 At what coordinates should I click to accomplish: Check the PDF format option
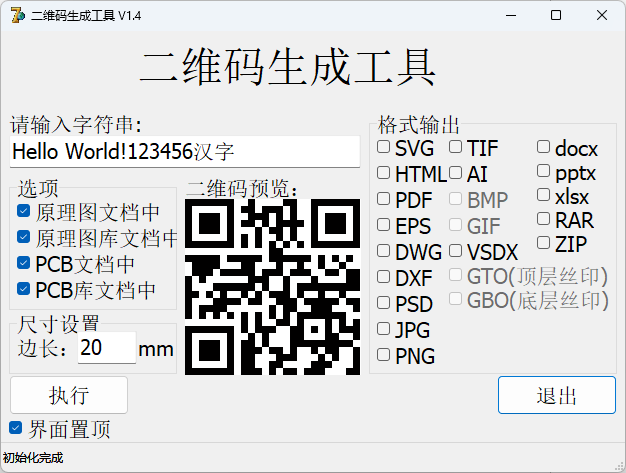tap(383, 199)
